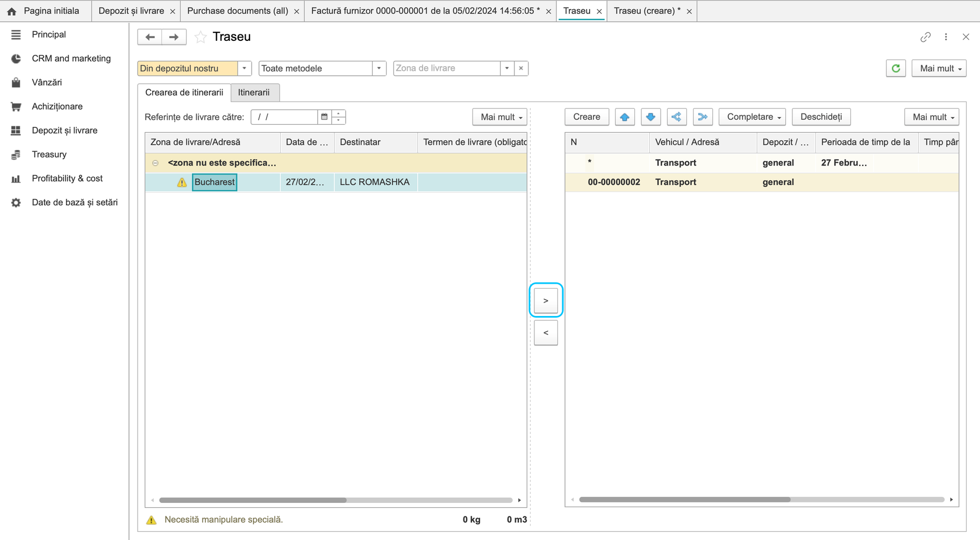
Task: Open the Principal sidebar menu icon
Action: pos(16,34)
